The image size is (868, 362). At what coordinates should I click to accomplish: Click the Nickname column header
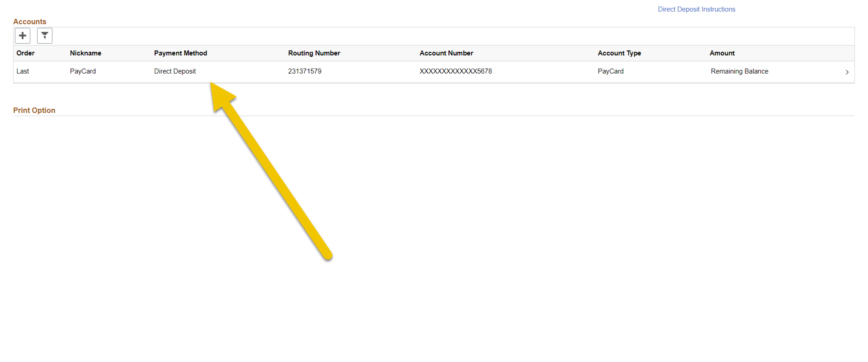tap(85, 53)
